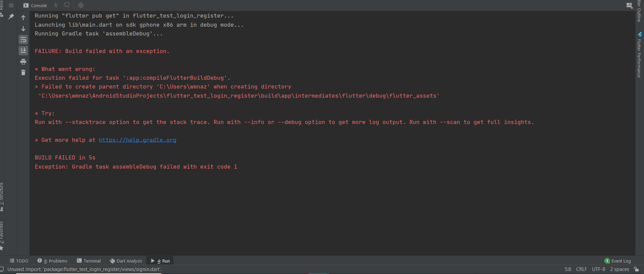Click the Hot Reload lightning icon
The width and height of the screenshot is (644, 274).
[56, 5]
